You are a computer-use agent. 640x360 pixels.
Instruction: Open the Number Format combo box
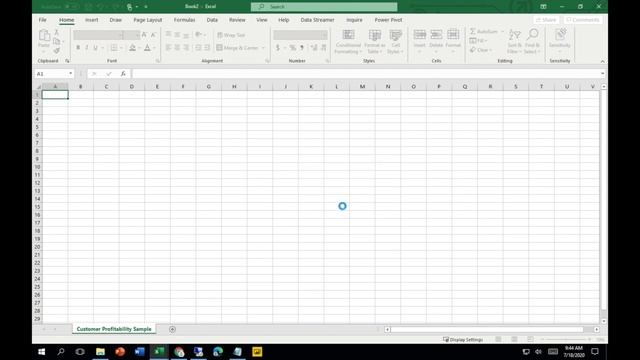[300, 35]
